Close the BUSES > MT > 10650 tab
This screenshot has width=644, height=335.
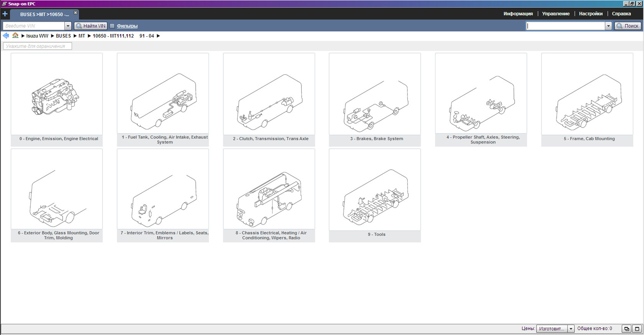(76, 13)
